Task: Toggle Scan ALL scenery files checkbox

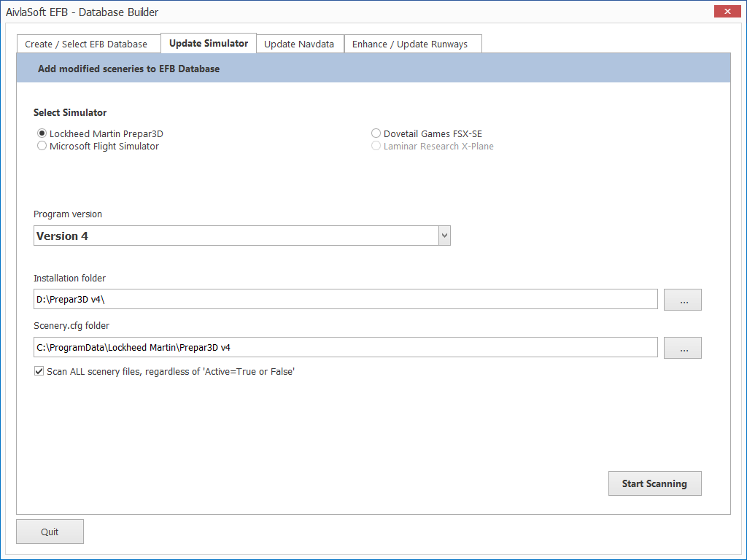Action: 39,371
